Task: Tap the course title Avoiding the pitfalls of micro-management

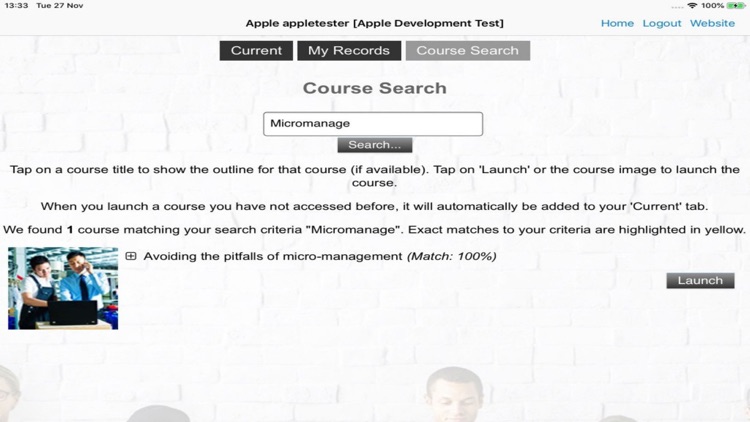Action: tap(273, 256)
